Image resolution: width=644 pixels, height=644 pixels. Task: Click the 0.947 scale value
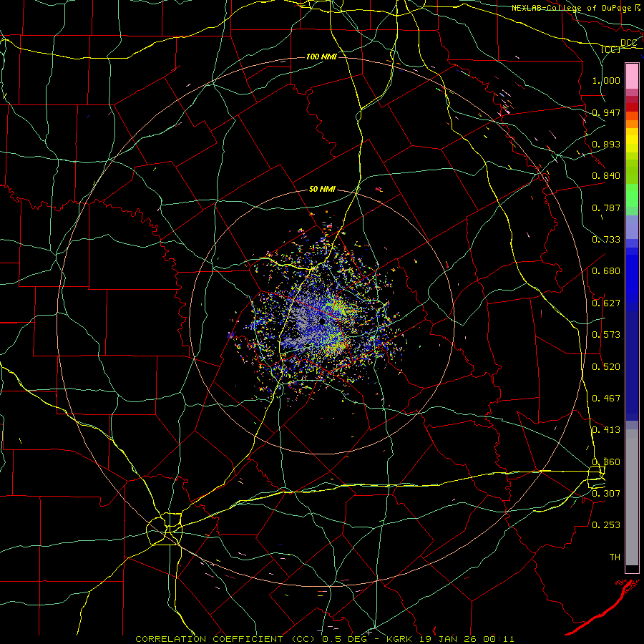606,112
